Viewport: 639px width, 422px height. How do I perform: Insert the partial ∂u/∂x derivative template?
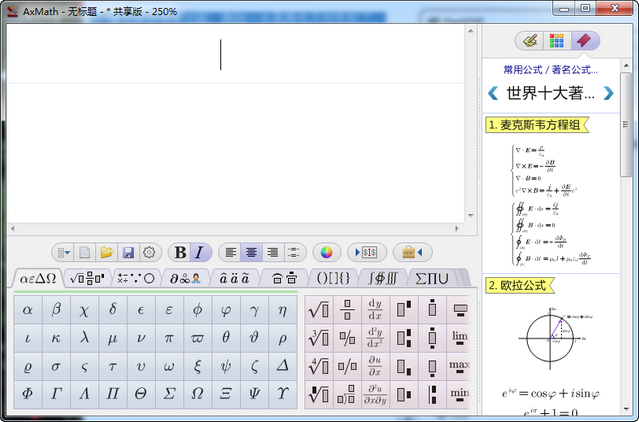click(x=375, y=366)
